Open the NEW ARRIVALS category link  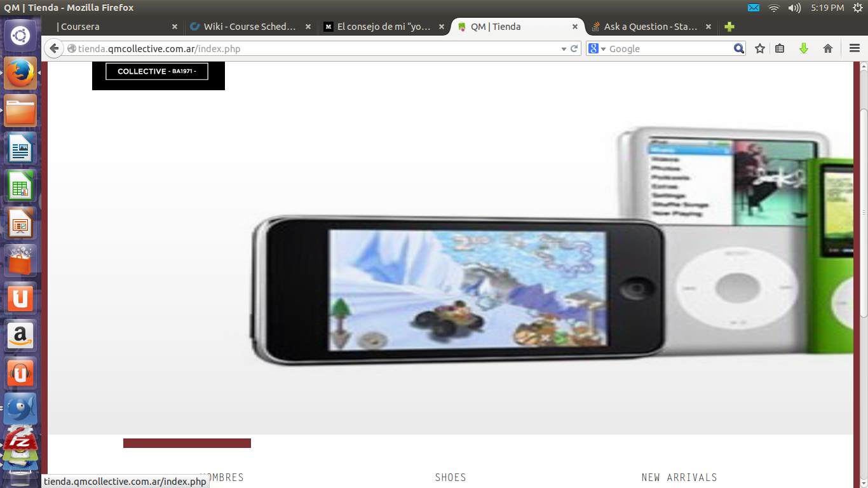[x=679, y=477]
